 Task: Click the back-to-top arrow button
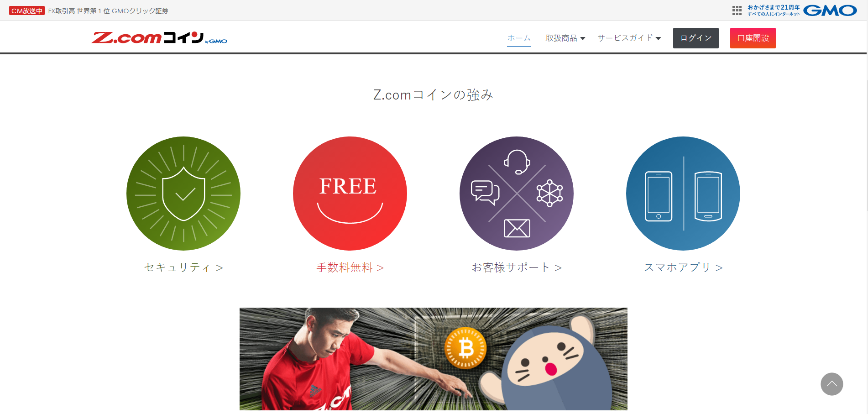point(831,384)
